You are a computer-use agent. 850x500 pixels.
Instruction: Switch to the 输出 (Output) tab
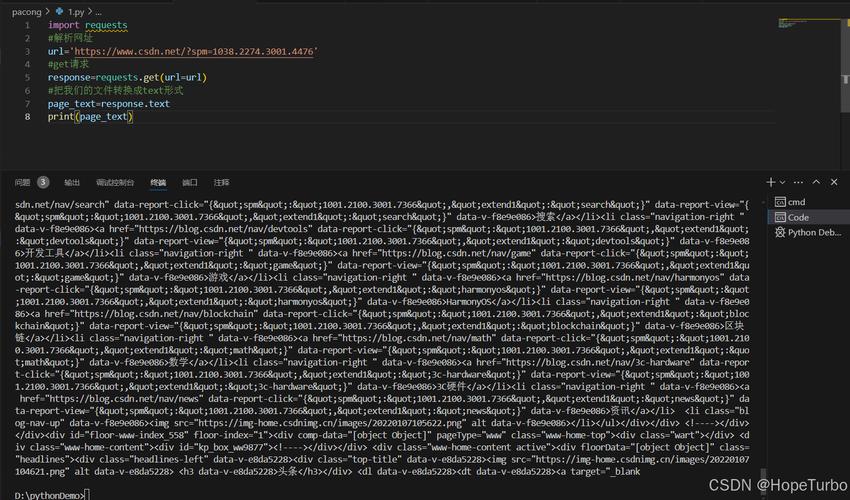72,182
